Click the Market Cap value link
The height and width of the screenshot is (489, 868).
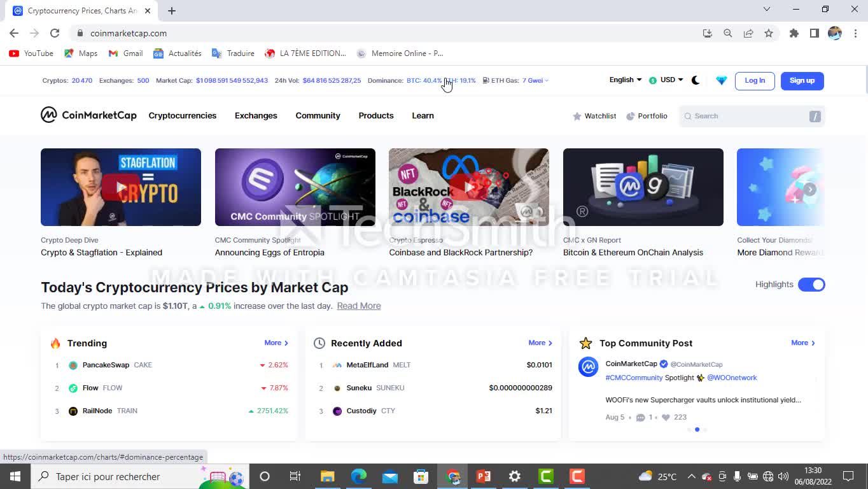click(x=232, y=81)
